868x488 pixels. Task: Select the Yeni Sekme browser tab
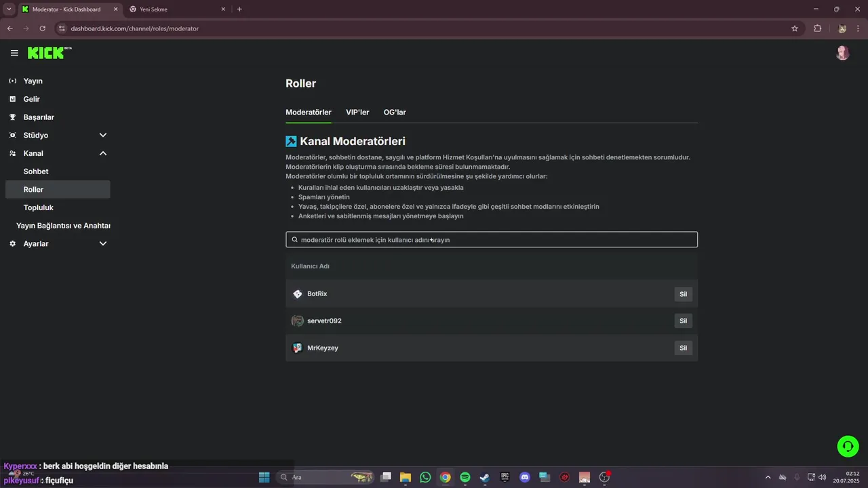178,9
